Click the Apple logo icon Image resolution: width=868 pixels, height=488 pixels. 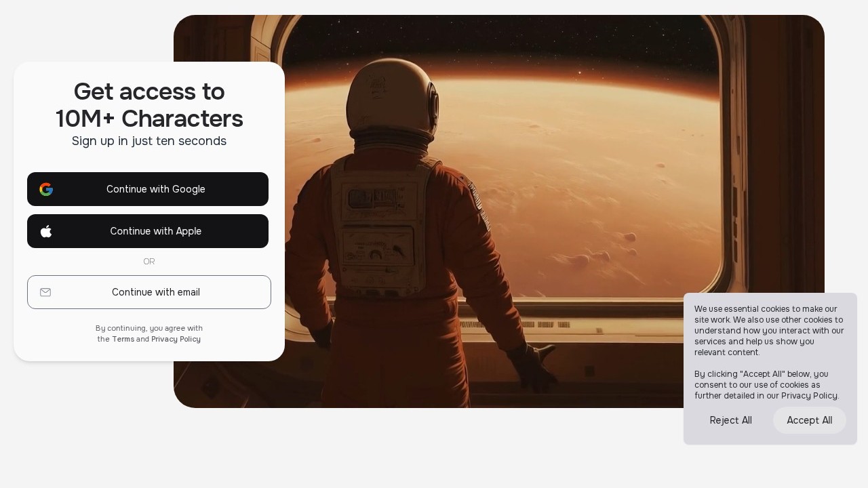pos(46,231)
